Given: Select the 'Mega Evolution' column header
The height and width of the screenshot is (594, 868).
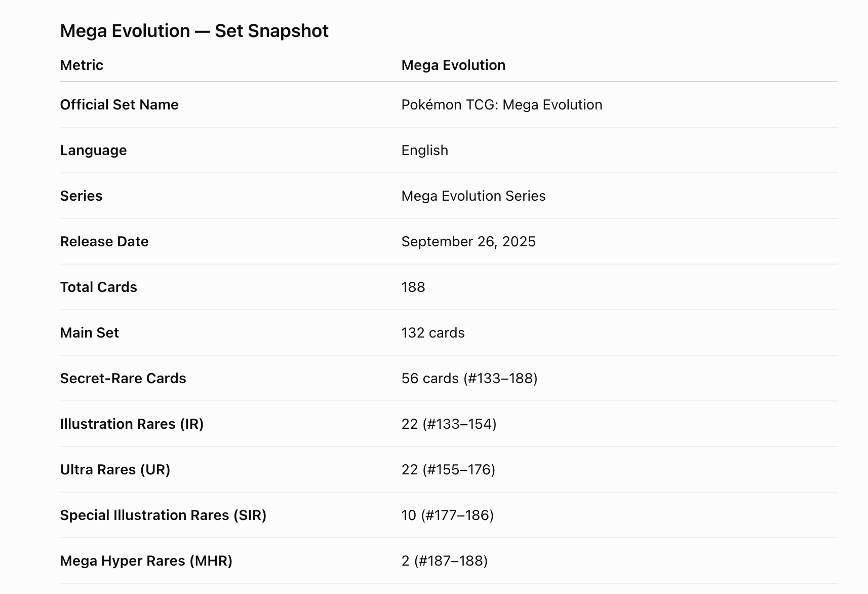Looking at the screenshot, I should (x=453, y=65).
